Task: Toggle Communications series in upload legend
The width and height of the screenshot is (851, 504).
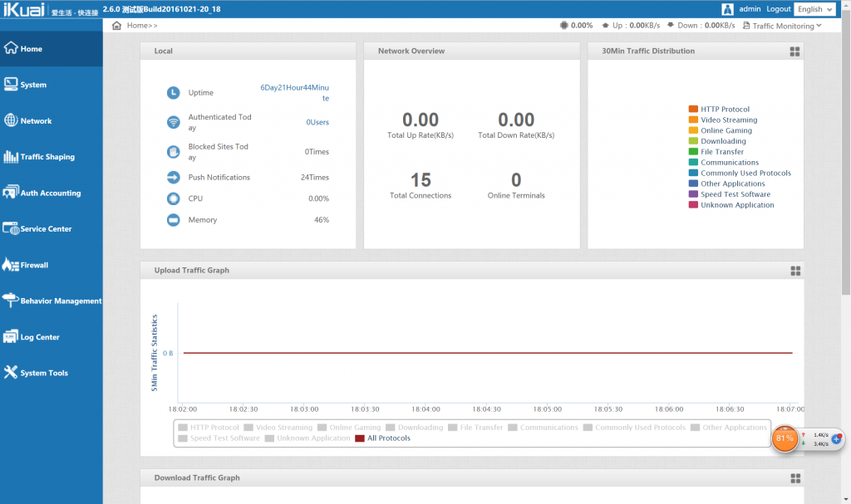Action: [x=544, y=428]
